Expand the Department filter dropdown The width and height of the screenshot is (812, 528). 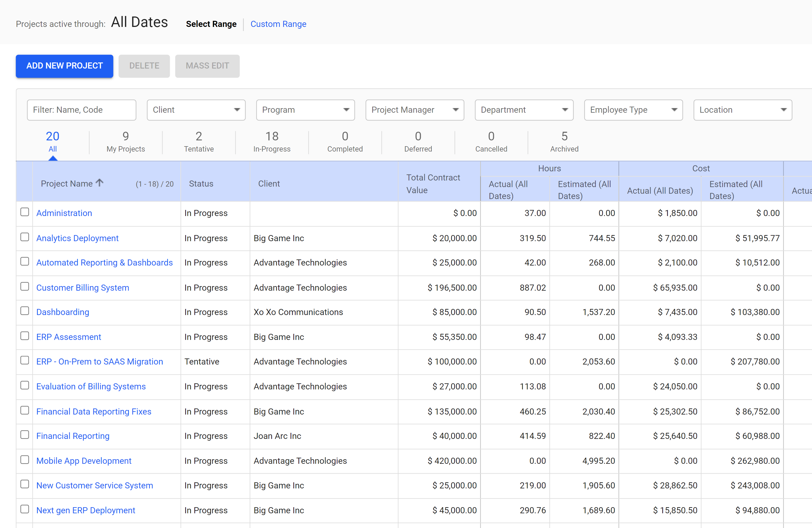tap(524, 110)
